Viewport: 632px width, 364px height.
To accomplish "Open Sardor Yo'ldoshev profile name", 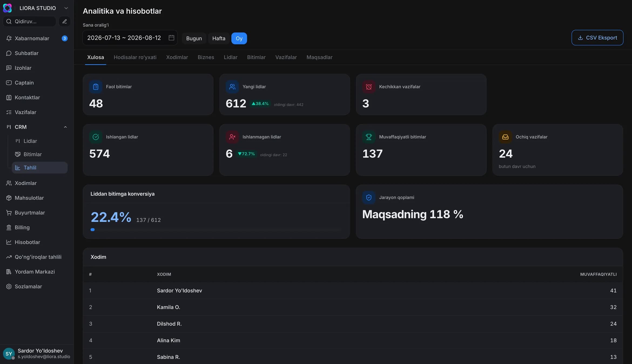I will click(40, 351).
